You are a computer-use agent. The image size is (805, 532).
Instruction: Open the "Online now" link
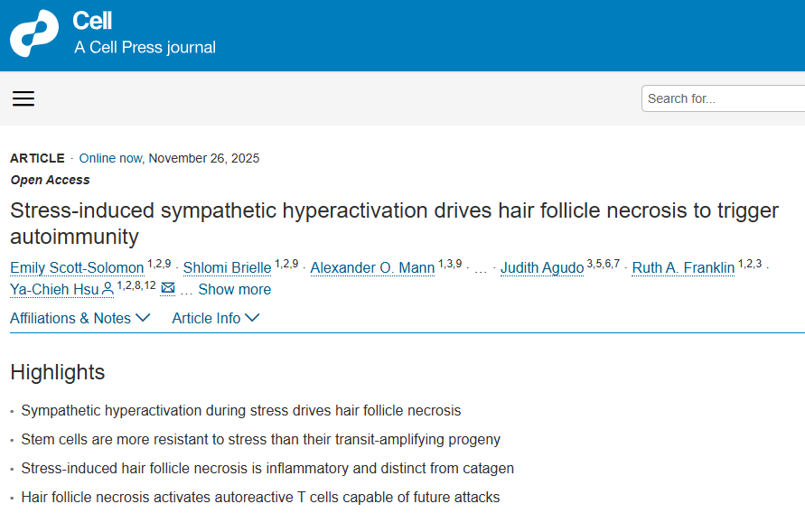pos(110,158)
